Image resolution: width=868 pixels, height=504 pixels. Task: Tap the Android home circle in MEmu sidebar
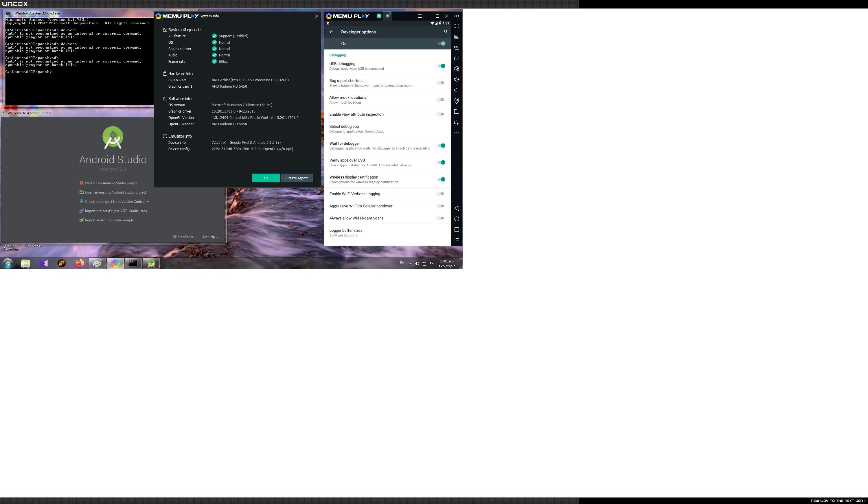pyautogui.click(x=456, y=219)
